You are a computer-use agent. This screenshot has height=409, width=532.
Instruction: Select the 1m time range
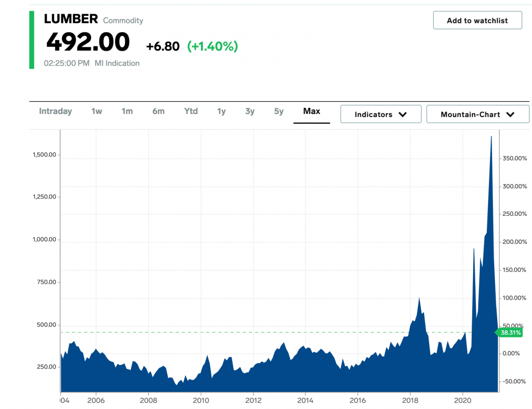(127, 111)
